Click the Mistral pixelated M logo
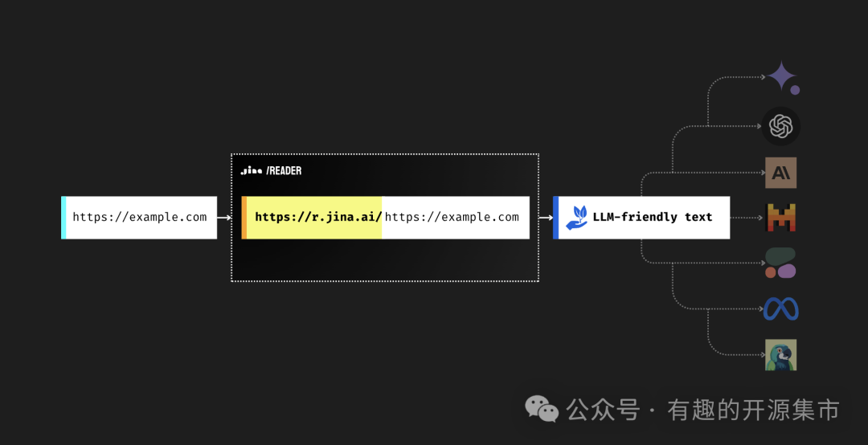The image size is (868, 445). coord(780,218)
